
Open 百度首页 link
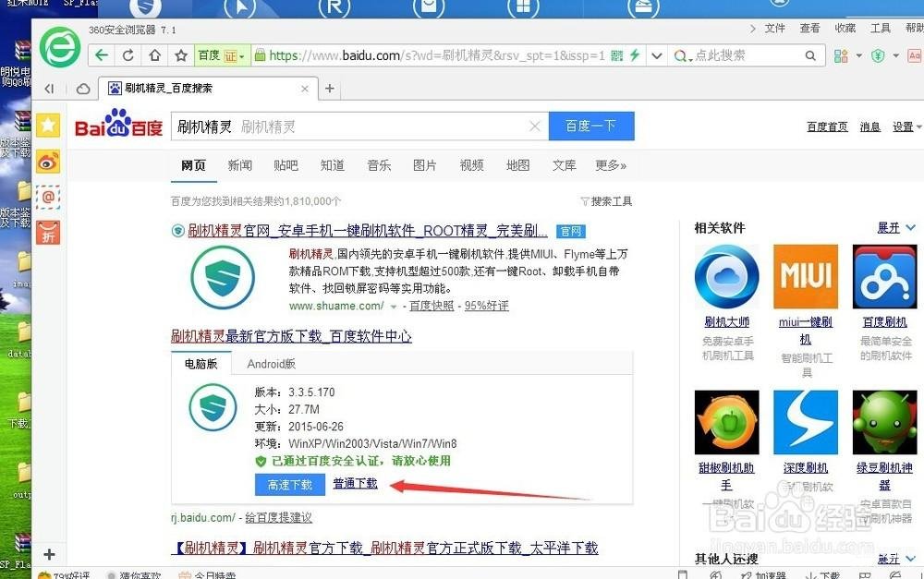coord(827,127)
